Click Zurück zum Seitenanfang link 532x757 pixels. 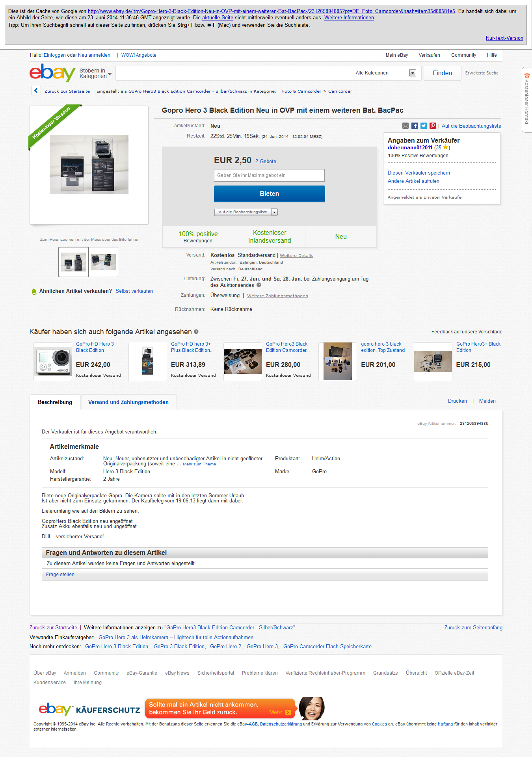(473, 628)
